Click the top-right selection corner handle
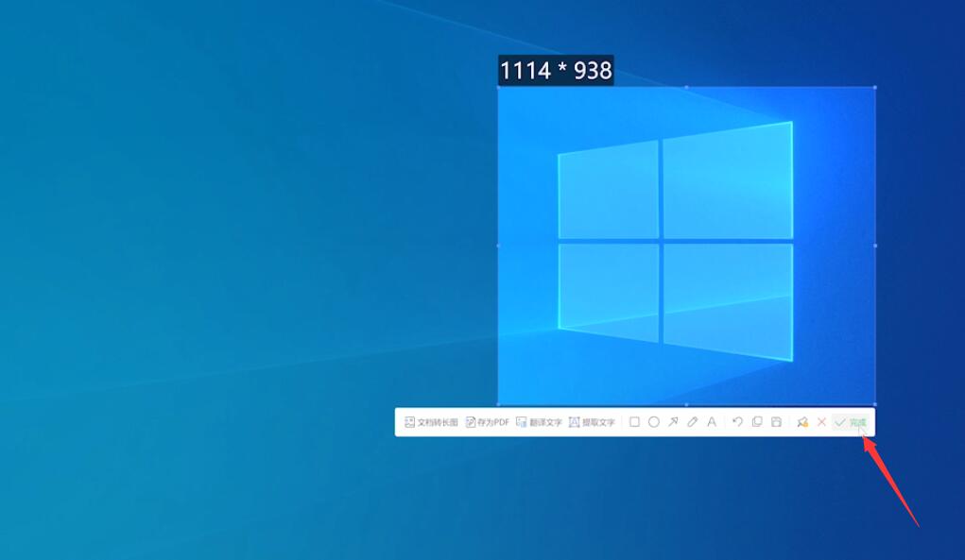This screenshot has height=560, width=965. pos(875,87)
